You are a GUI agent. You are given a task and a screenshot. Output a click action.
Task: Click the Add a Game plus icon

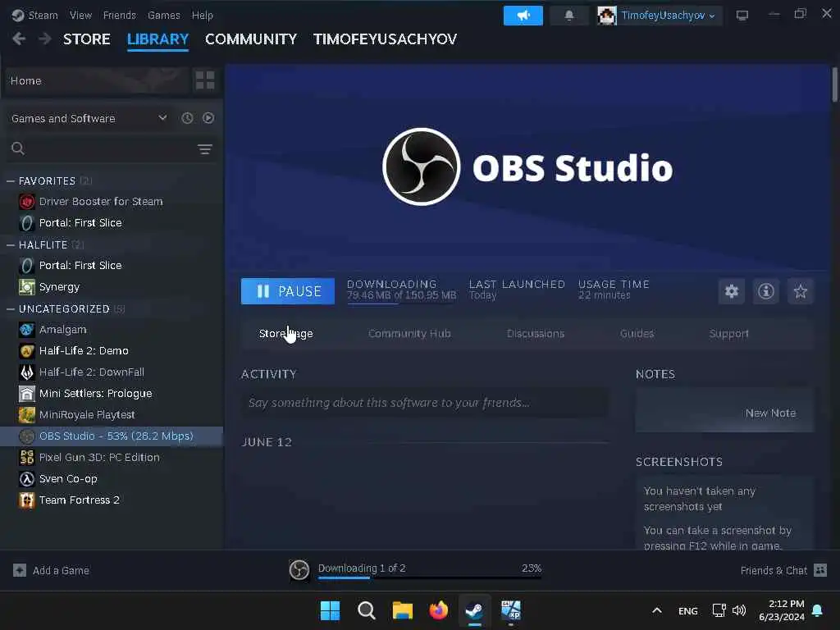click(20, 570)
